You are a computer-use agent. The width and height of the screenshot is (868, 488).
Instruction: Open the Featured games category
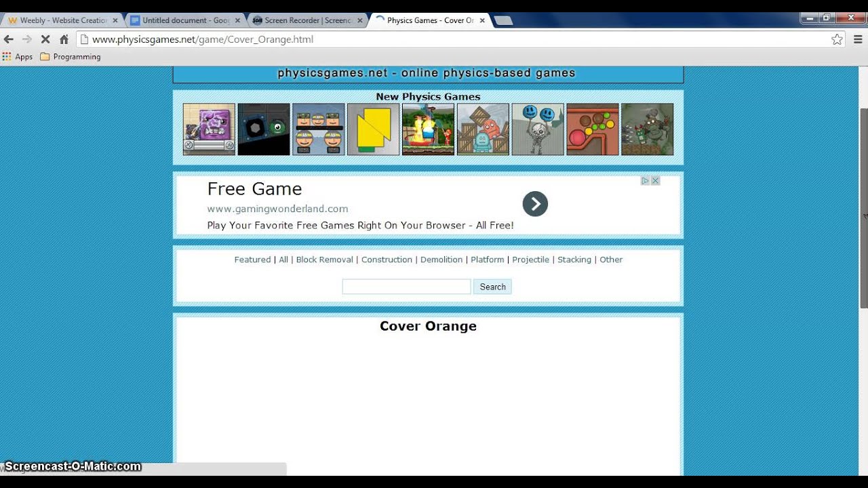tap(252, 260)
